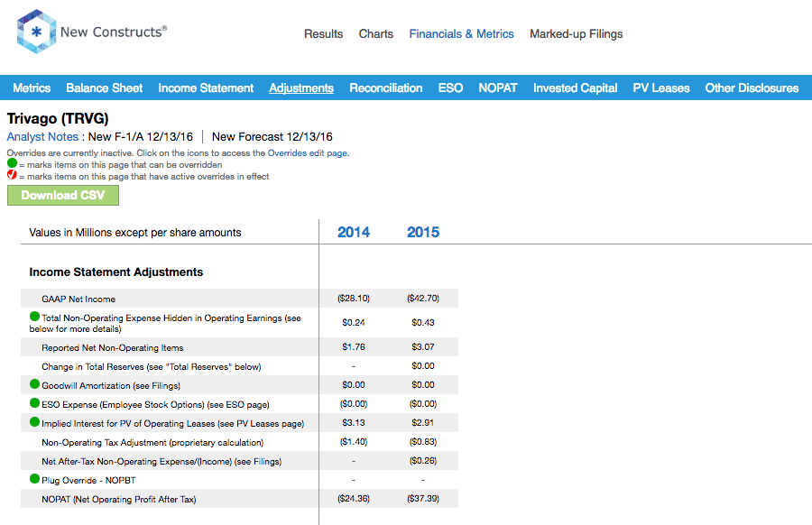
Task: Click the ($28.10) GAAP Net Income value
Action: coord(354,299)
